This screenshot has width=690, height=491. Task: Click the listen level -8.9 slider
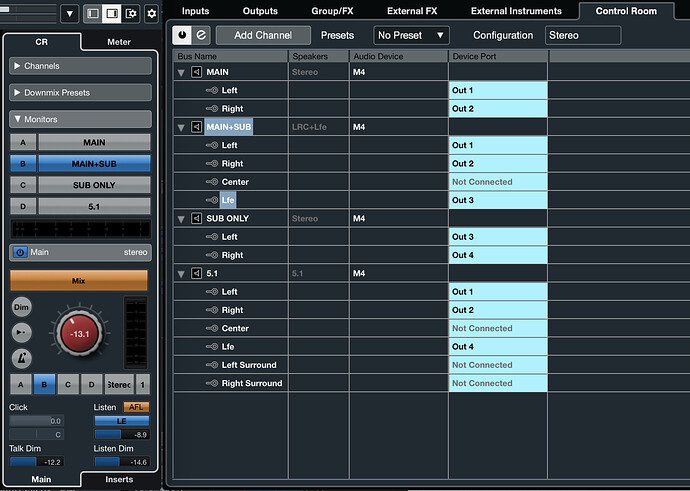pos(122,435)
